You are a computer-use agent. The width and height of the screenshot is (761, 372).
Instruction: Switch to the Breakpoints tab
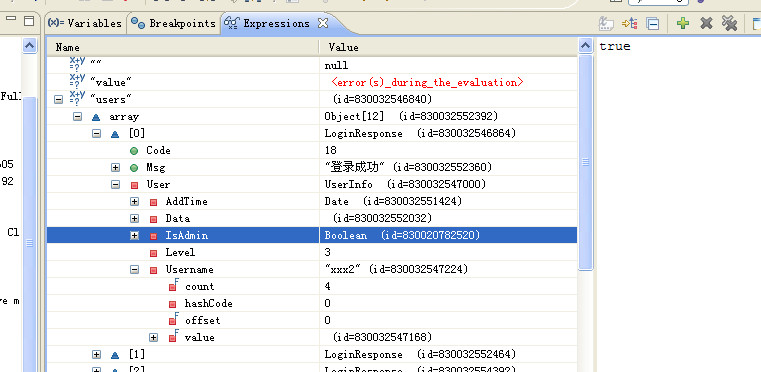click(174, 23)
